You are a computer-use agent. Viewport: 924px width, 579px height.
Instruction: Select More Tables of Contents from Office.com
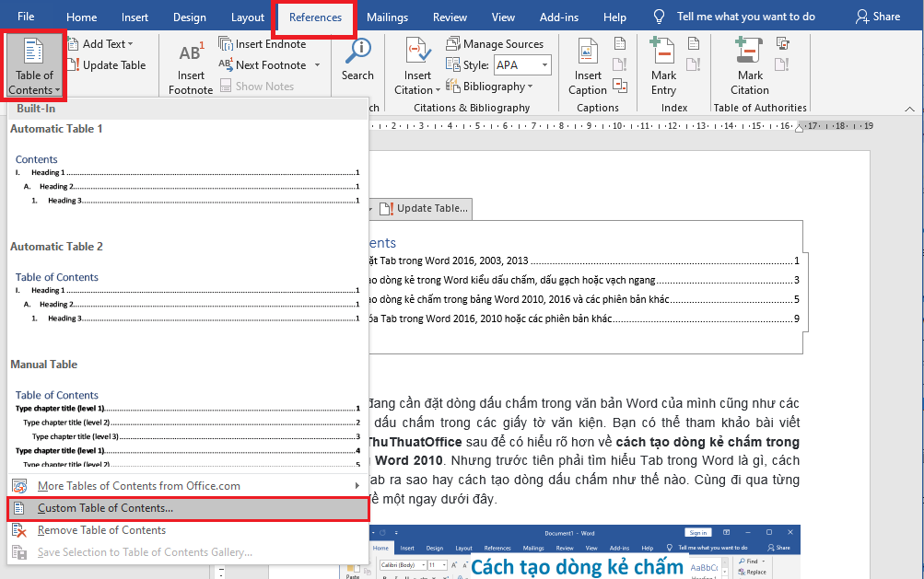click(x=140, y=485)
